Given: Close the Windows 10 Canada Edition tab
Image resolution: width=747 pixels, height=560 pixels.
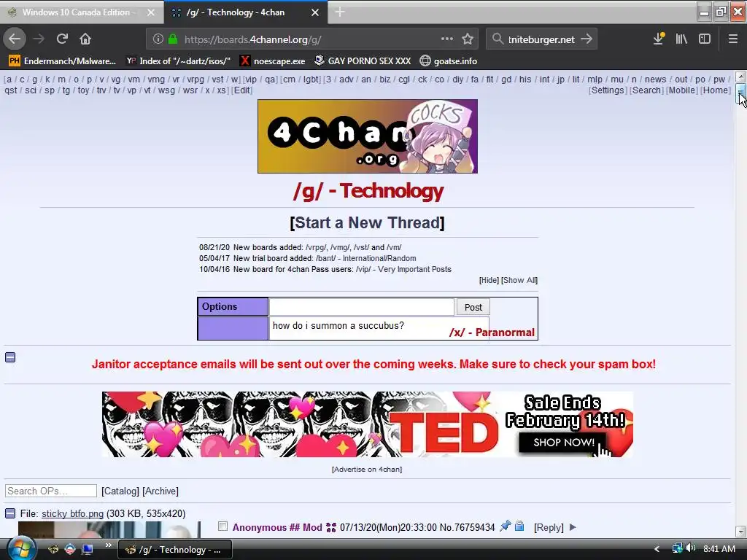Looking at the screenshot, I should [x=150, y=13].
